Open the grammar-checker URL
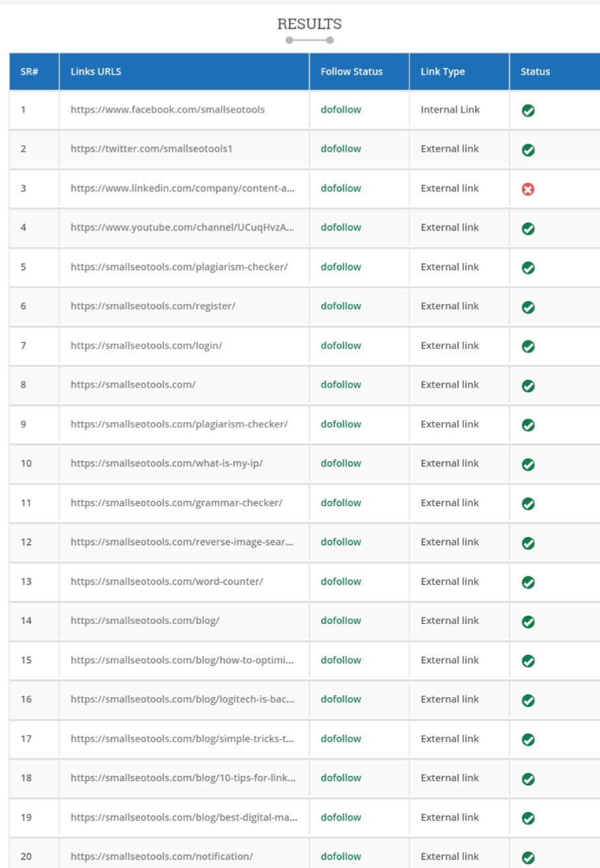Image resolution: width=600 pixels, height=868 pixels. (x=176, y=503)
